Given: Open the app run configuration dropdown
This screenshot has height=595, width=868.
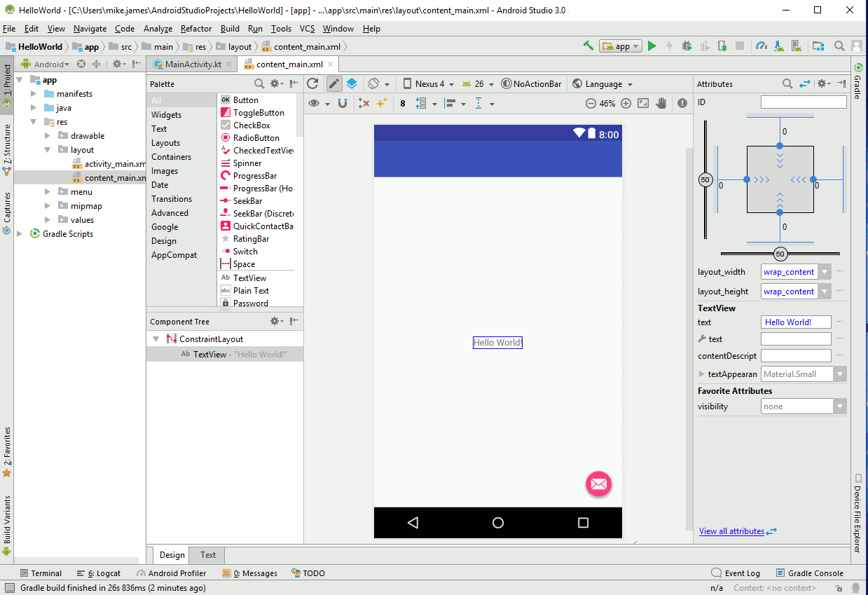Looking at the screenshot, I should (621, 46).
